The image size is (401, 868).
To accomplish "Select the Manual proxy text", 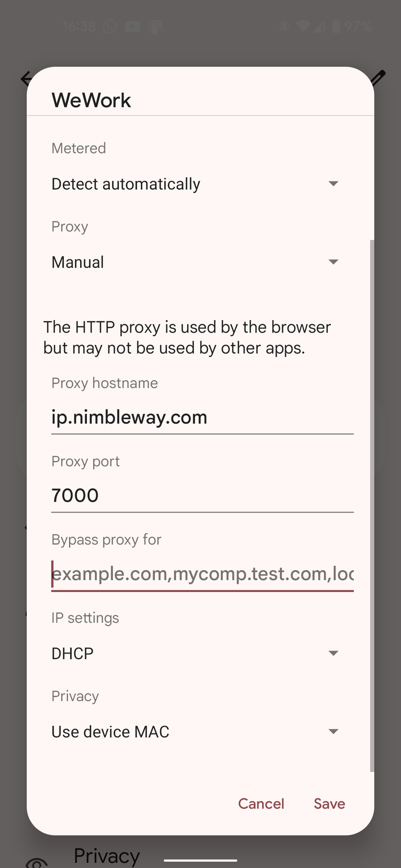I will pyautogui.click(x=78, y=262).
